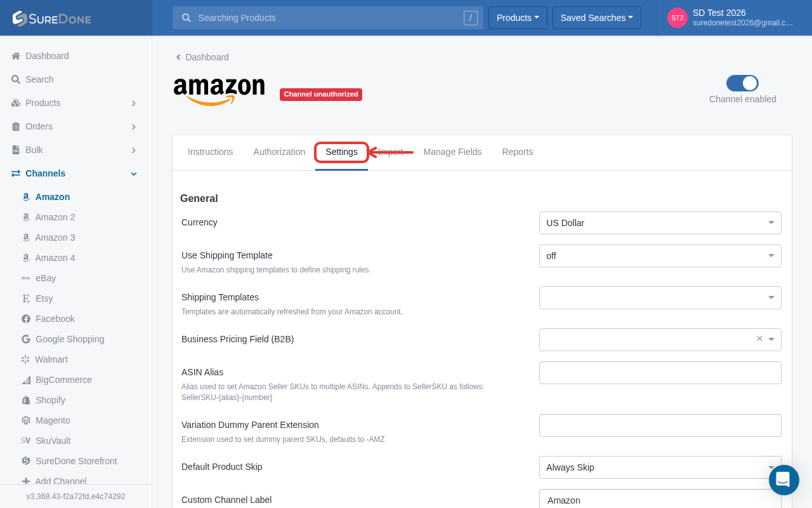
Task: Click the Magento channel icon
Action: [x=26, y=420]
